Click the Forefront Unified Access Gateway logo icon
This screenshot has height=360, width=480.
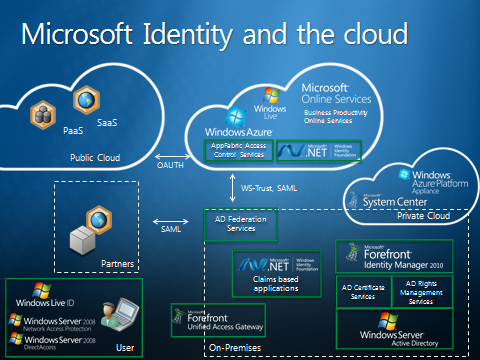click(x=178, y=316)
